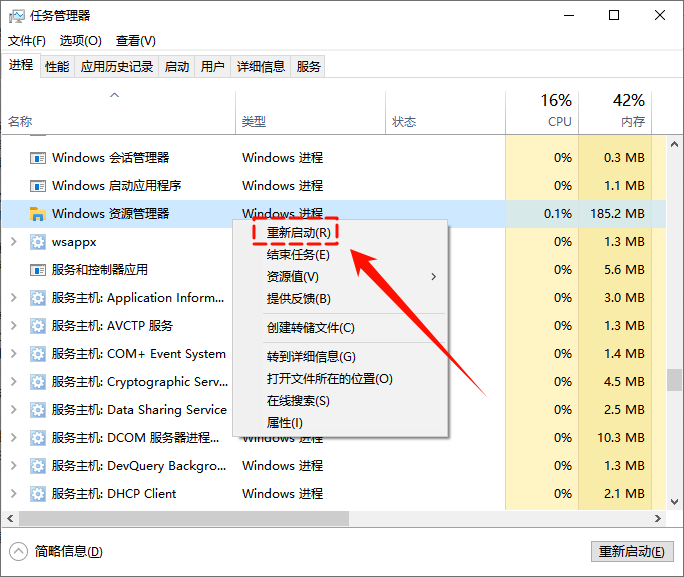Screen dimensions: 684x577
Task: Select the Windows 会话管理器 process row
Action: [334, 158]
